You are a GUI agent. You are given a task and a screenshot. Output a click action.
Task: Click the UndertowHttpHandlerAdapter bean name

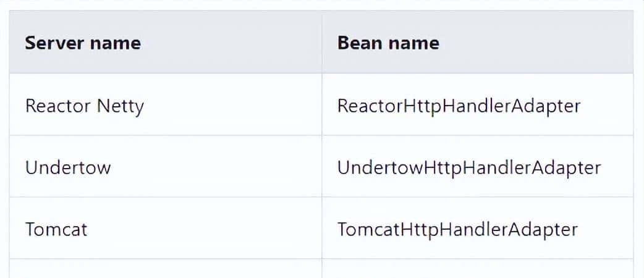[468, 167]
